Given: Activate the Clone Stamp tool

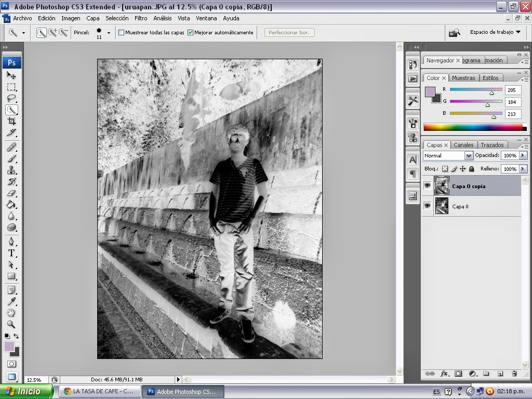Looking at the screenshot, I should coord(11,170).
